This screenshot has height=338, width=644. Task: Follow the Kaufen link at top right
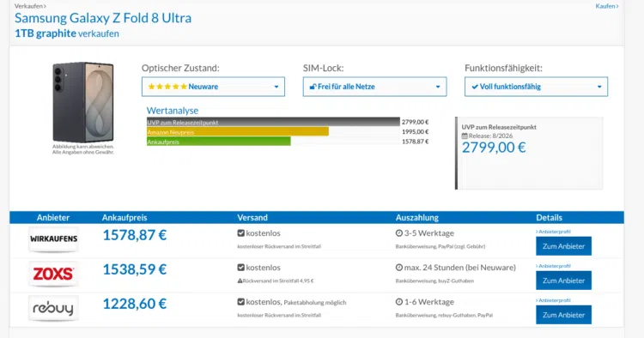tap(606, 6)
